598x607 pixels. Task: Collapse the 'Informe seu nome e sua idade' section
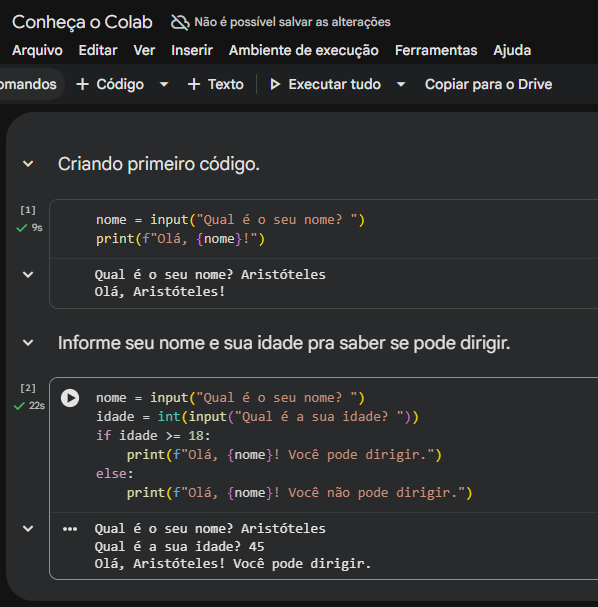[28, 343]
